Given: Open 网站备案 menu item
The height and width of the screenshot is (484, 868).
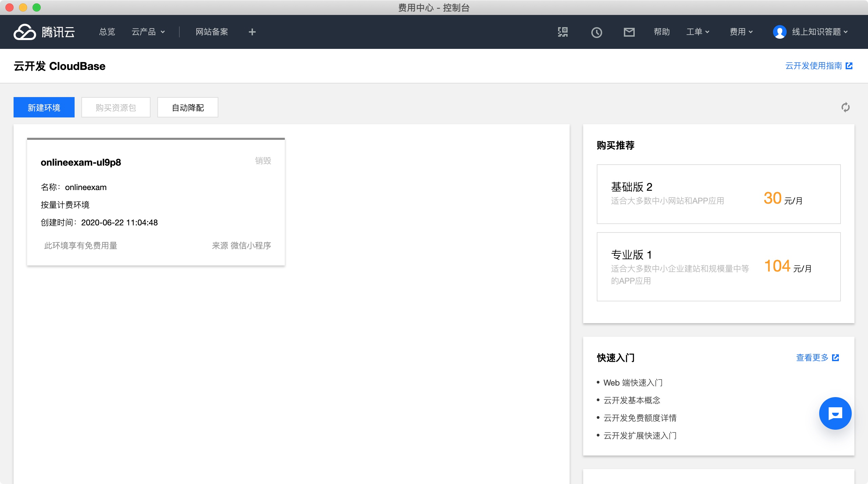Looking at the screenshot, I should tap(212, 32).
